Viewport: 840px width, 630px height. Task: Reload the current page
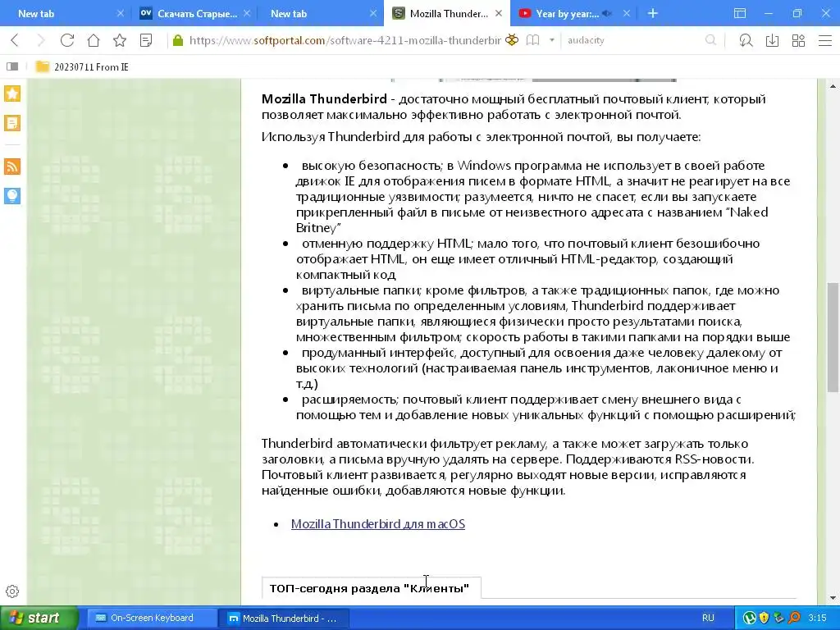(67, 40)
